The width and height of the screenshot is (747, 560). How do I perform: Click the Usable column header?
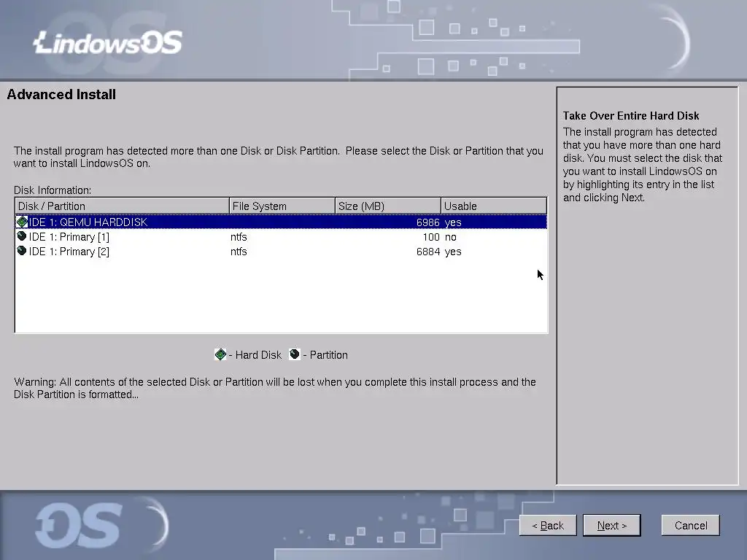[x=494, y=206]
